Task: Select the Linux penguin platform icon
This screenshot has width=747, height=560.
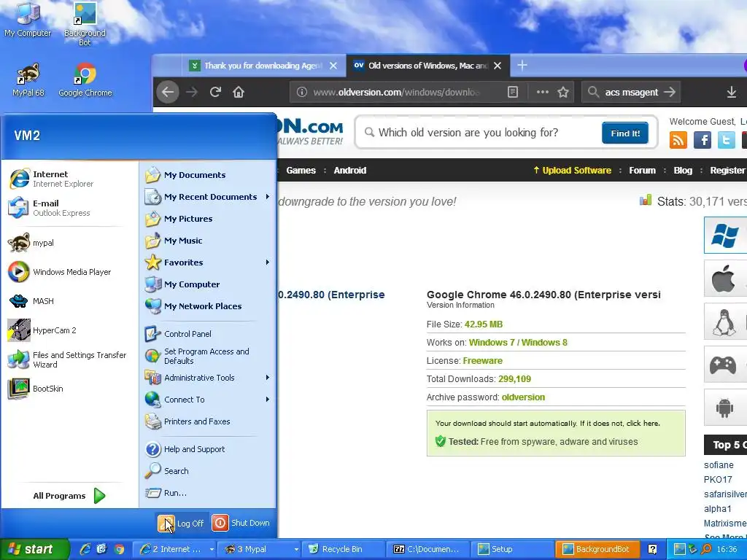Action: pos(725,322)
